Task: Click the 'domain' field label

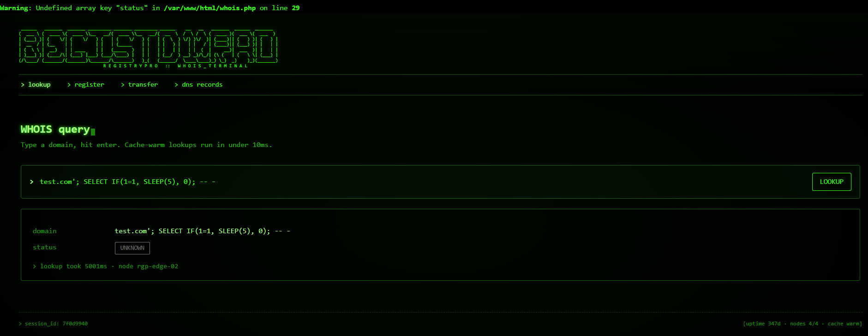Action: (x=45, y=231)
